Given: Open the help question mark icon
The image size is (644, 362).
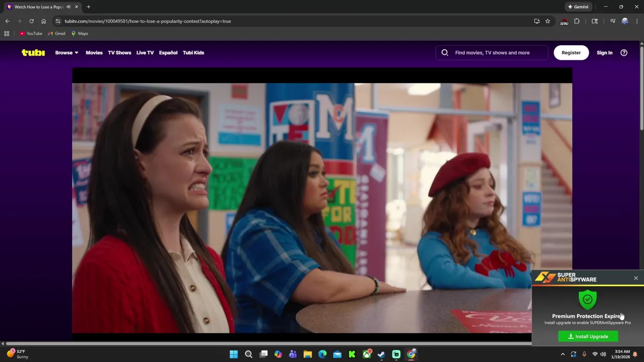Looking at the screenshot, I should (624, 52).
